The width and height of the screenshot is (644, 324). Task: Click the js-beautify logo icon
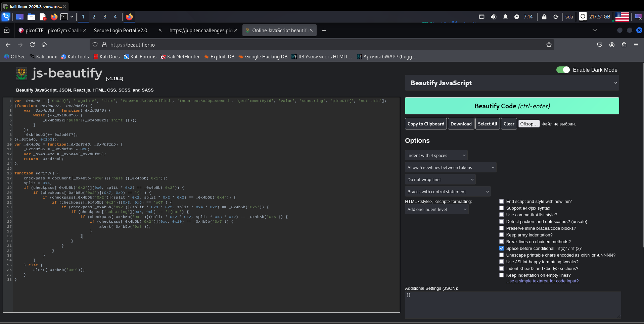point(22,73)
